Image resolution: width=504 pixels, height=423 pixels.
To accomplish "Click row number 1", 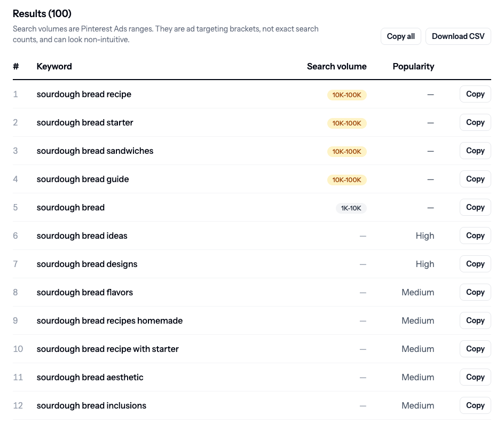I will [x=15, y=94].
